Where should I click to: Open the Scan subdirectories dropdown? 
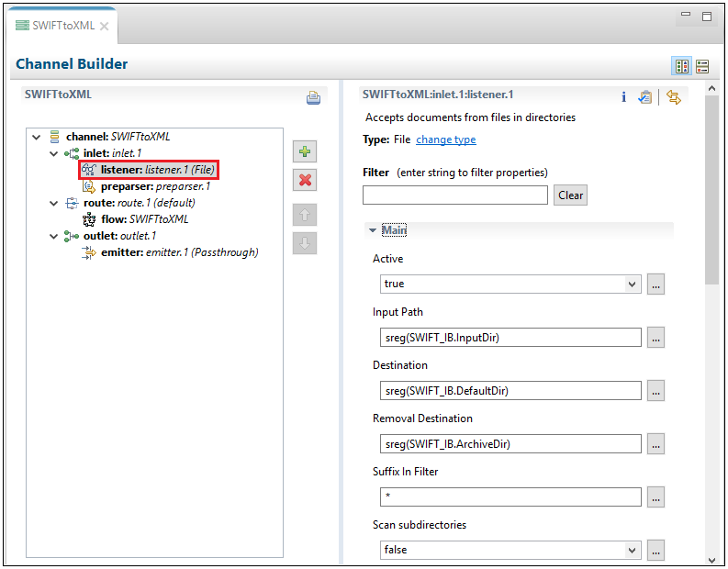(632, 551)
